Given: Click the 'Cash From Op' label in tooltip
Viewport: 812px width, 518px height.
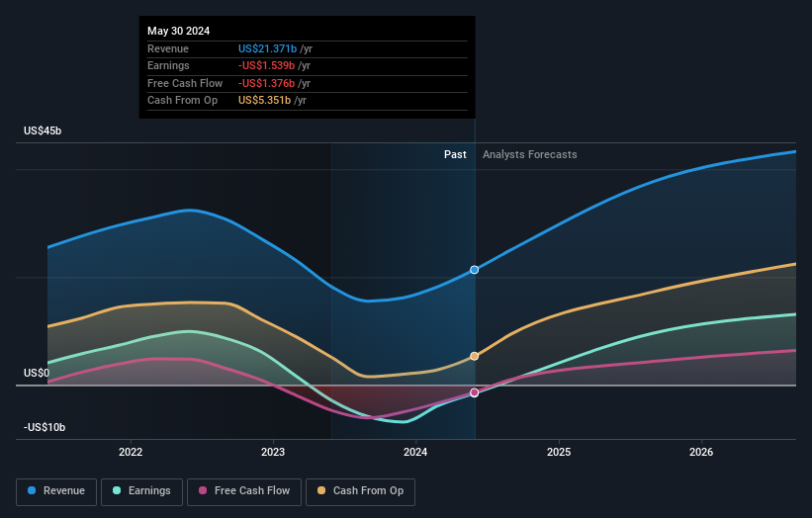Looking at the screenshot, I should coord(182,101).
